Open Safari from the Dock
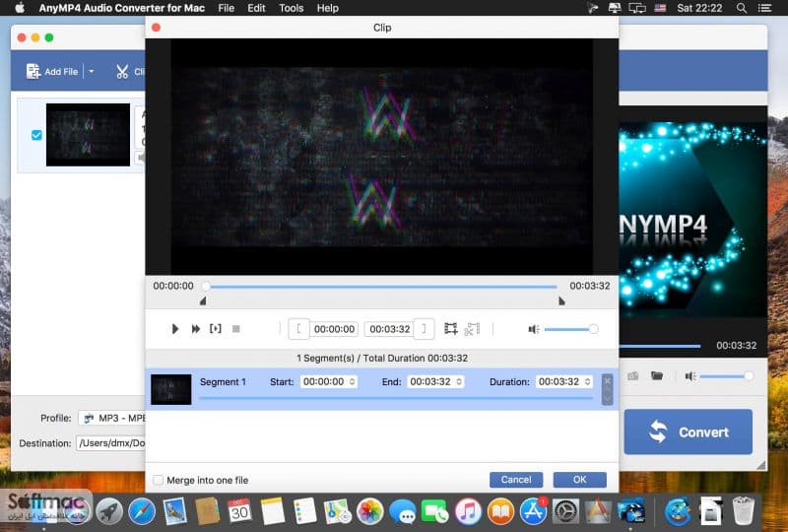The image size is (788, 532). [142, 512]
